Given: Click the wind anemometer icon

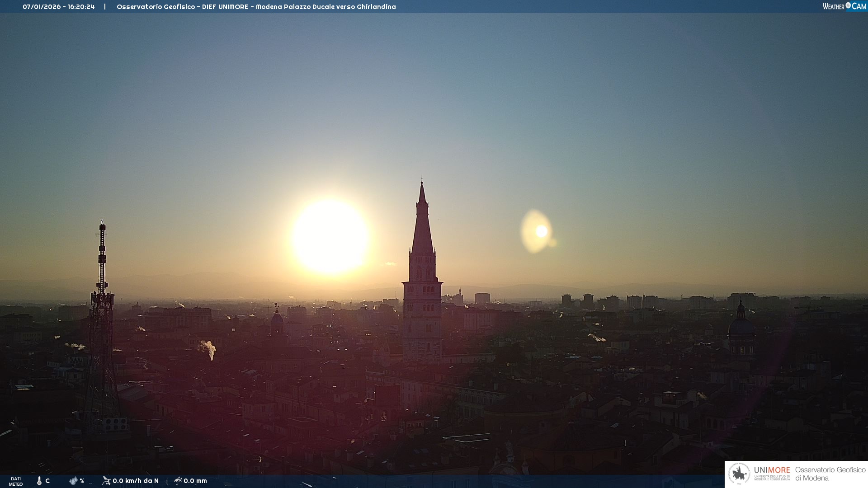Looking at the screenshot, I should pyautogui.click(x=106, y=481).
